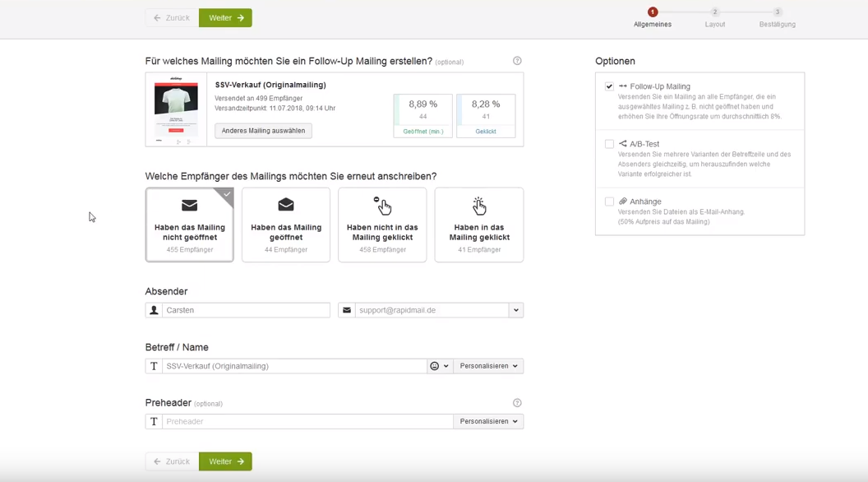Go to Bestätigung step in progress bar
The height and width of the screenshot is (482, 868).
point(778,13)
